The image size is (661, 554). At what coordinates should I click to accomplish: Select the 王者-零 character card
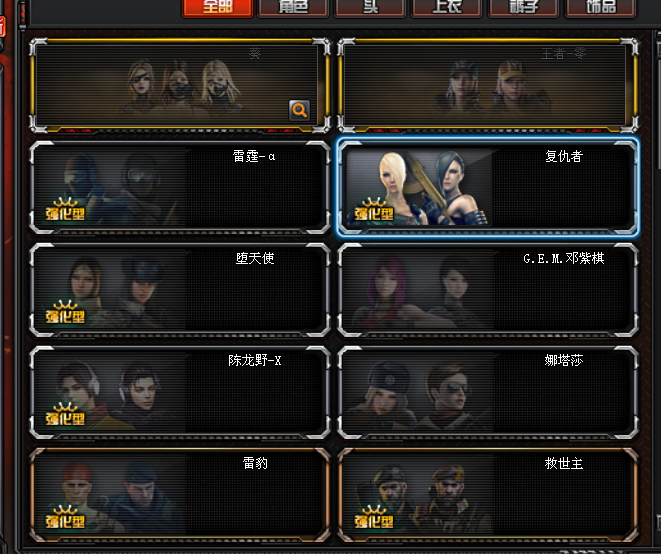point(488,86)
